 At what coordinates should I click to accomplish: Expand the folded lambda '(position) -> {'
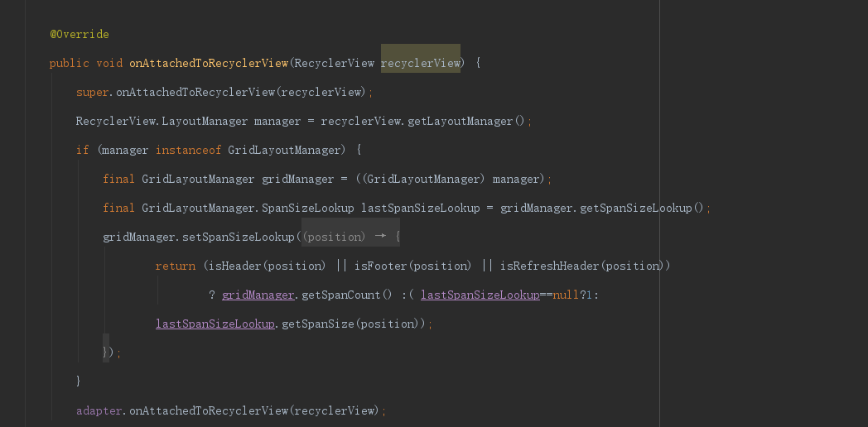pyautogui.click(x=351, y=237)
